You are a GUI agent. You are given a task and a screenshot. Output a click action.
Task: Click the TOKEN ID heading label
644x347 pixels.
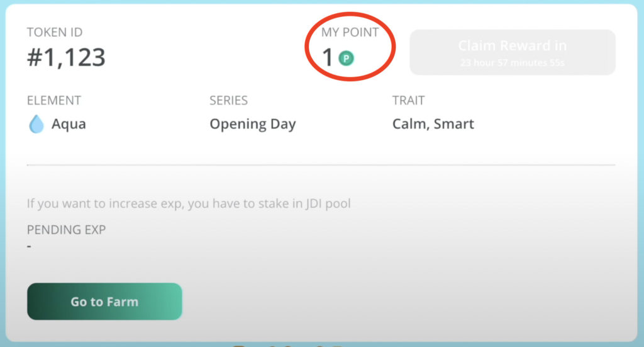[55, 32]
